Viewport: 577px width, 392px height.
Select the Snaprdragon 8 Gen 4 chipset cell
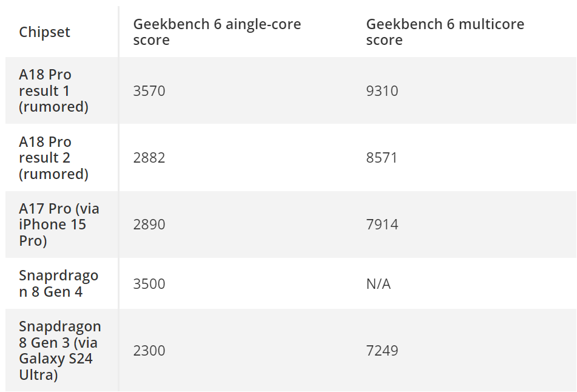pos(58,283)
